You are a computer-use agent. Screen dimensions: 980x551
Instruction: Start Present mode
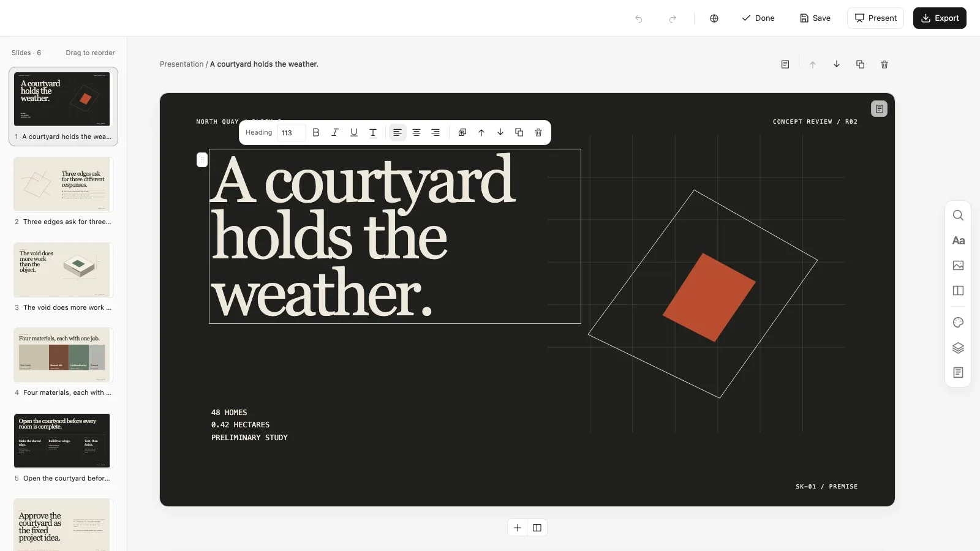pyautogui.click(x=875, y=18)
